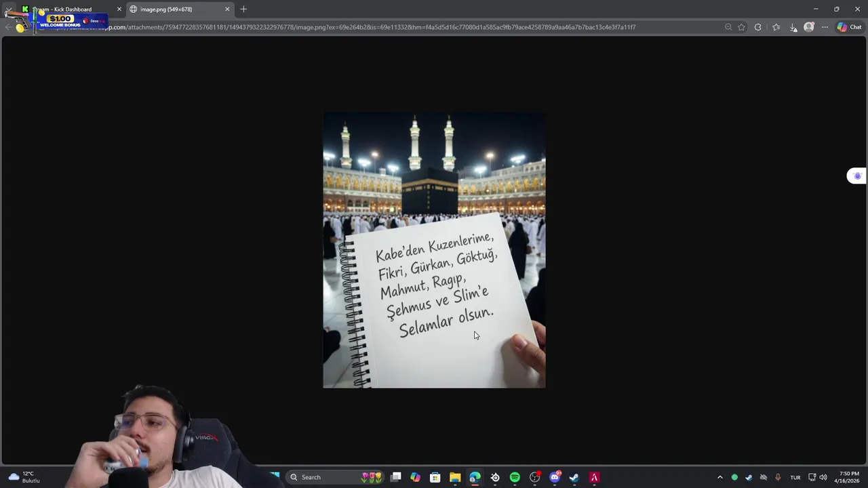Image resolution: width=868 pixels, height=488 pixels.
Task: Open the downloads panel
Action: pos(793,27)
